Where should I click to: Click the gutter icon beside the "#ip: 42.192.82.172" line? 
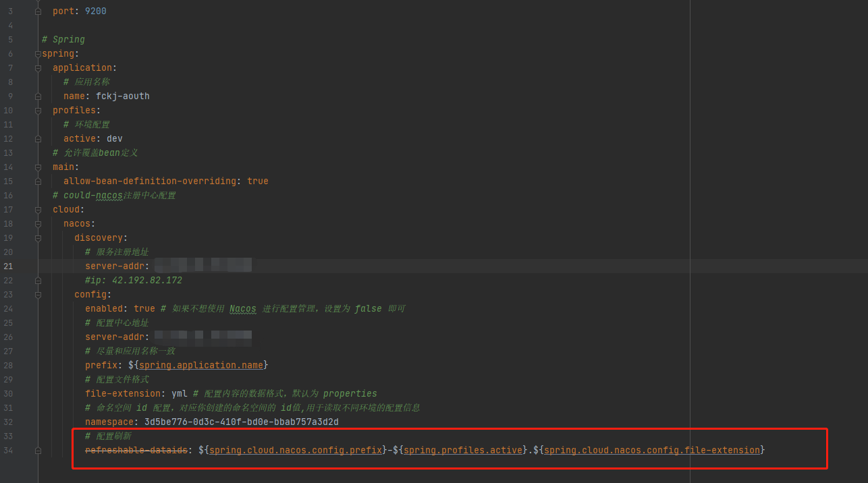click(38, 280)
